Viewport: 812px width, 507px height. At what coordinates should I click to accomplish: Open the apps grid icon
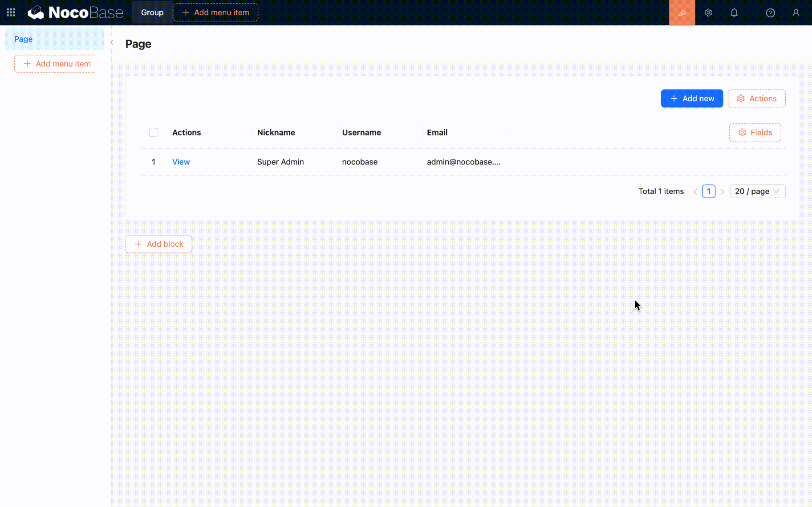11,12
